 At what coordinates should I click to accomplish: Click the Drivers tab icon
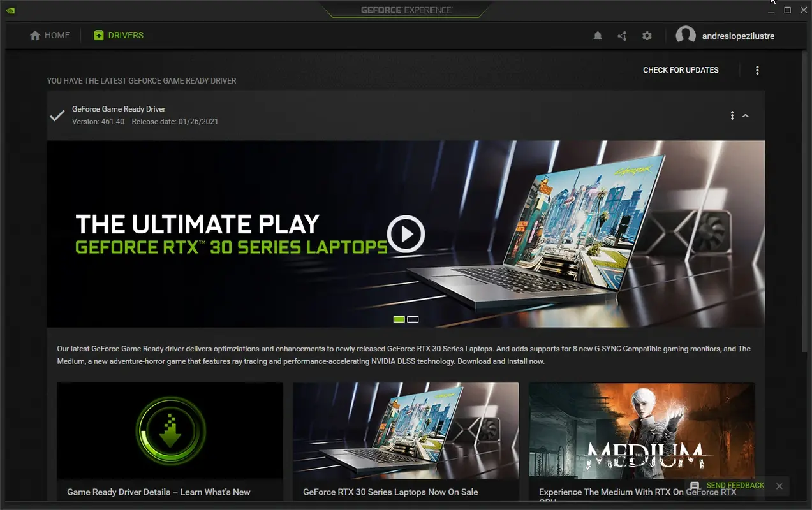(99, 35)
